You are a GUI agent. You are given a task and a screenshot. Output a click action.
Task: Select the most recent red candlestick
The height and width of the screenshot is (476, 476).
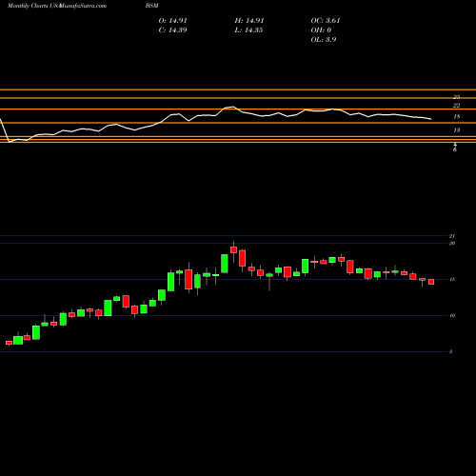pyautogui.click(x=431, y=282)
